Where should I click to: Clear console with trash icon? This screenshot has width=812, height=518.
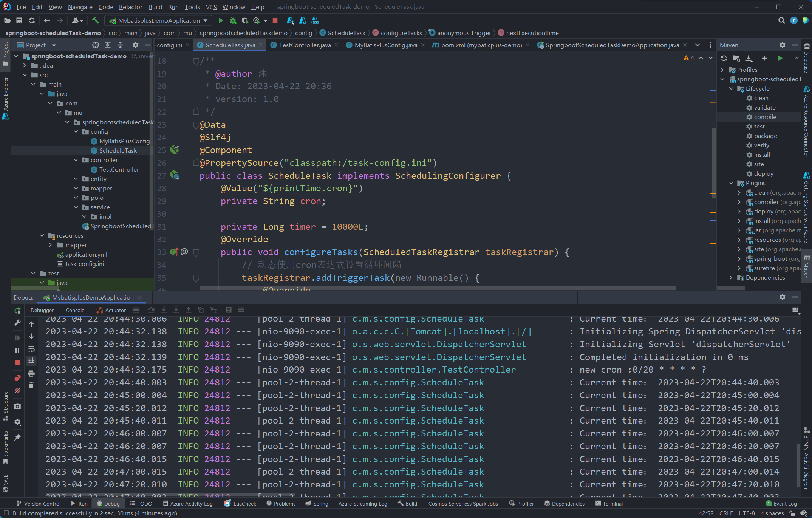31,385
